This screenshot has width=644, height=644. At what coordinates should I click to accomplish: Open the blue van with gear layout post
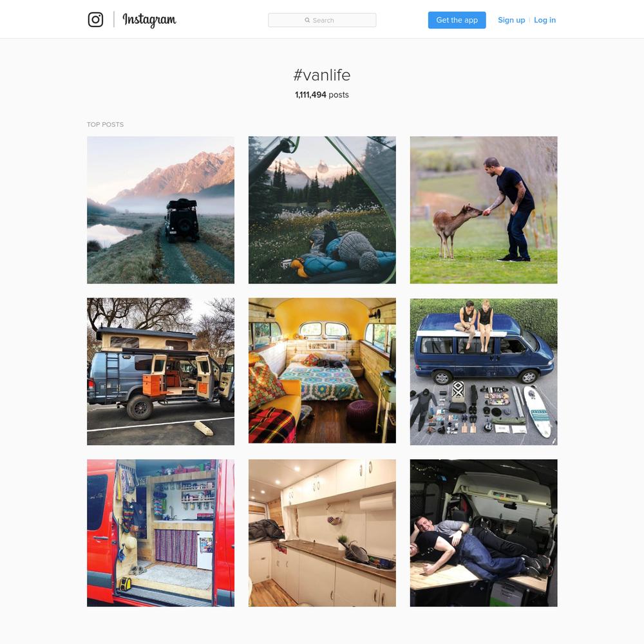pyautogui.click(x=484, y=372)
